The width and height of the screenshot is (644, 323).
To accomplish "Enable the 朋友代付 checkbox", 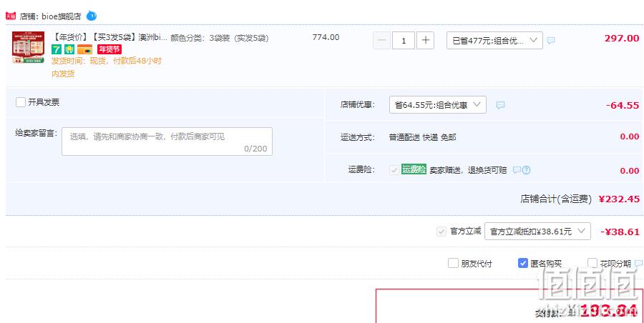I will click(453, 263).
